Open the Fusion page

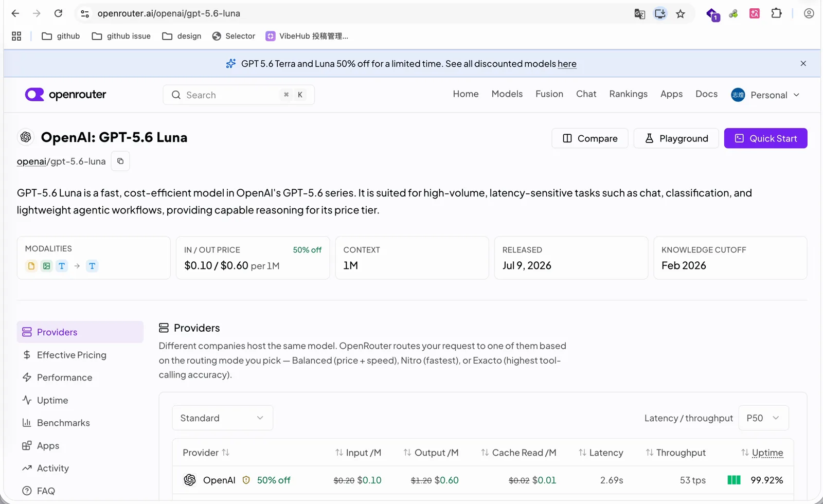549,94
